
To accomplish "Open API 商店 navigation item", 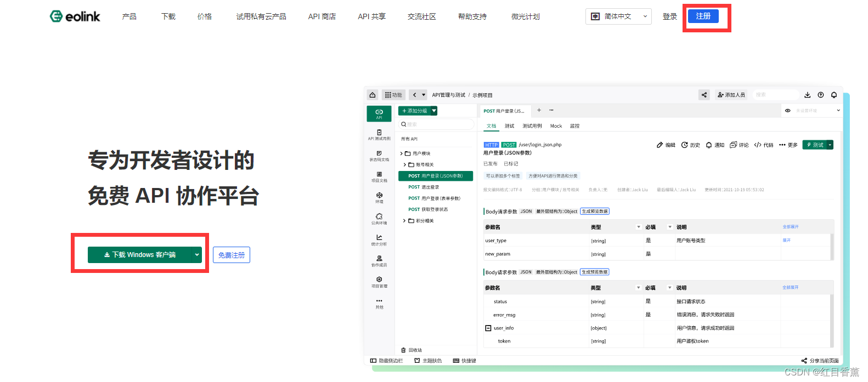I will click(x=322, y=16).
